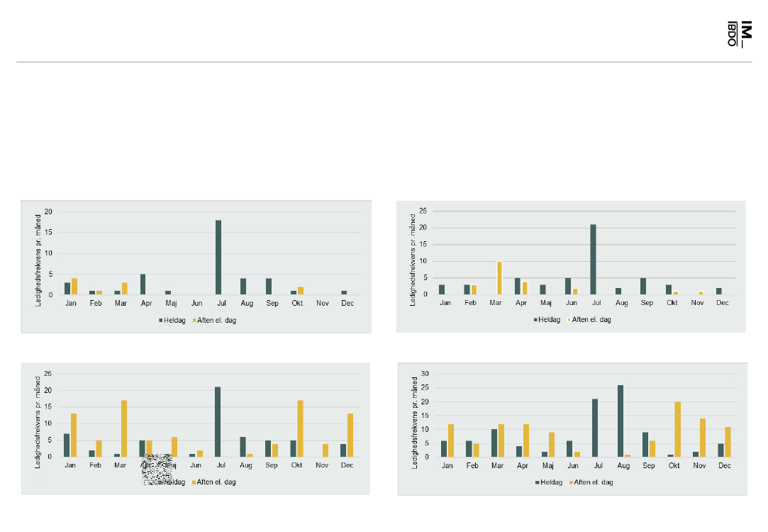Select the Heldag legend label in top-right chart
Screen dimensions: 768x532
click(x=550, y=319)
